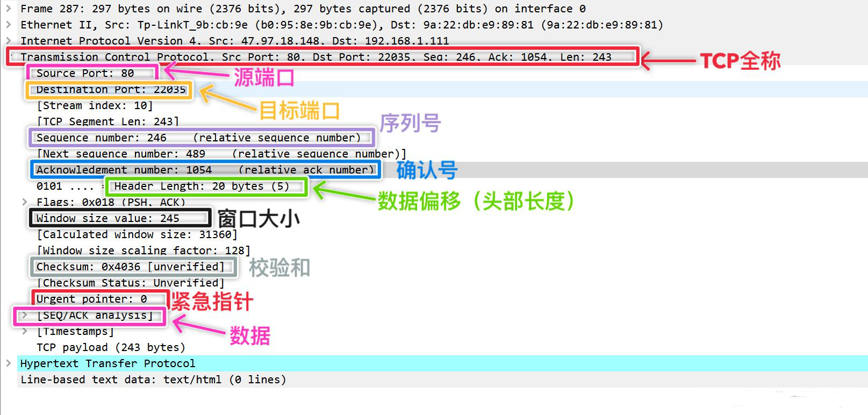
Task: Select Line-based text data row
Action: (153, 380)
